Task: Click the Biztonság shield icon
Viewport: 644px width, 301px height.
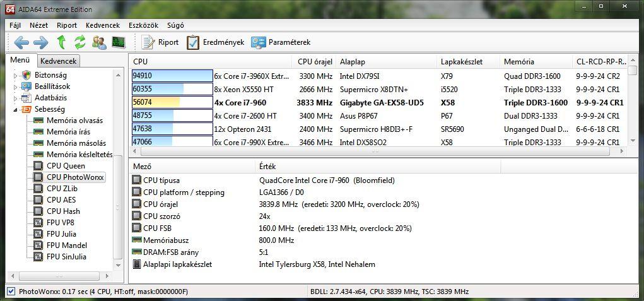Action: [26, 75]
